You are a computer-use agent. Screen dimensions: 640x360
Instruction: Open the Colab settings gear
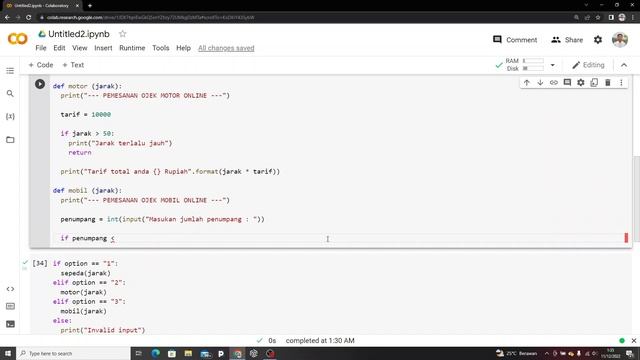(598, 40)
